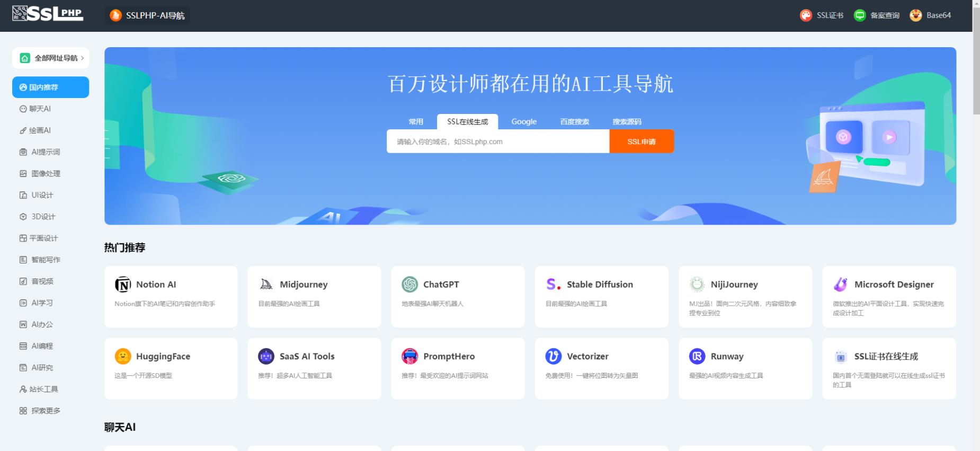The height and width of the screenshot is (451, 980).
Task: Switch to the Google search tab
Action: coord(524,121)
